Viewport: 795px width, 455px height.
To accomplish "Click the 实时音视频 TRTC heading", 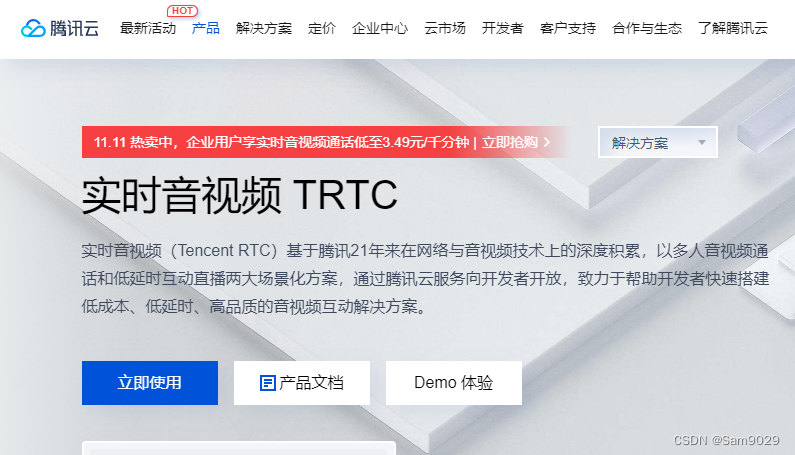I will (239, 195).
